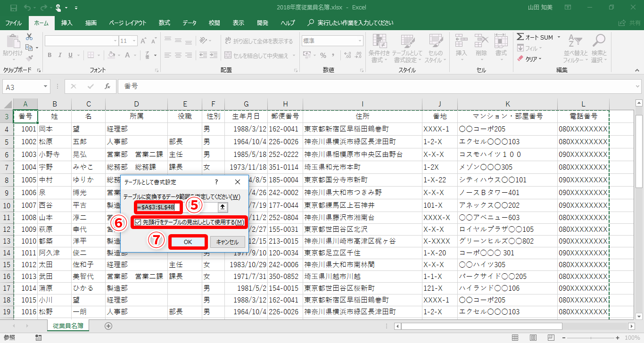
Task: Close the テーブルとして書式設定 dialog
Action: pyautogui.click(x=238, y=182)
